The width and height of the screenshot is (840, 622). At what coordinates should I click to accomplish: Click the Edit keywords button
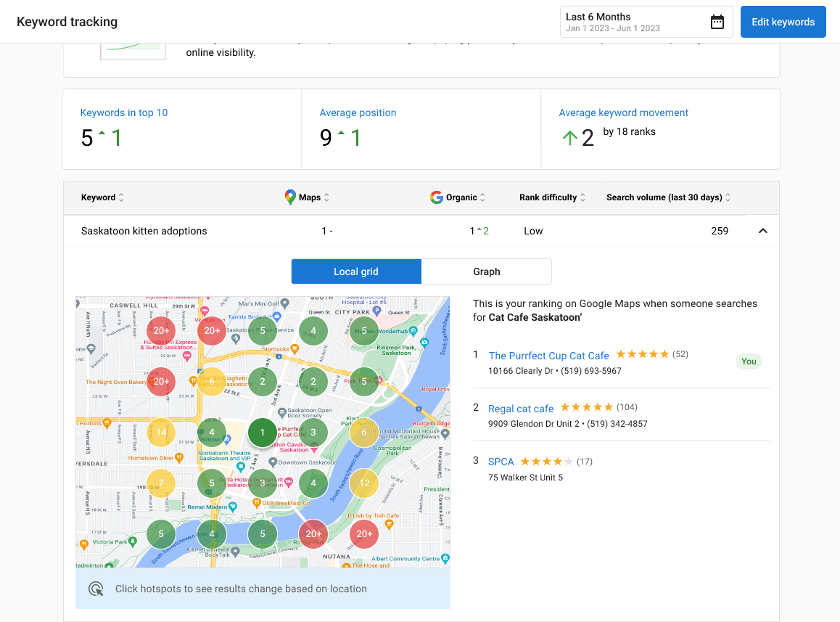point(783,22)
